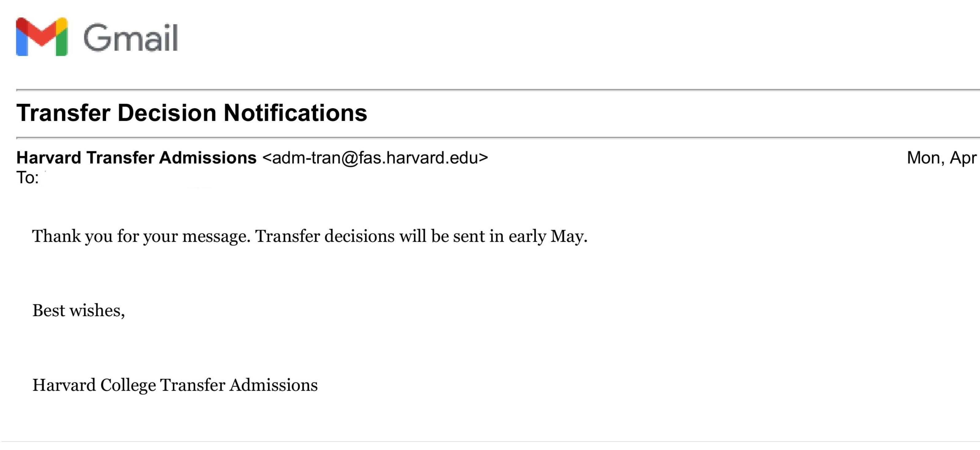This screenshot has width=980, height=450.
Task: Click the Gmail envelope M logo
Action: point(42,37)
